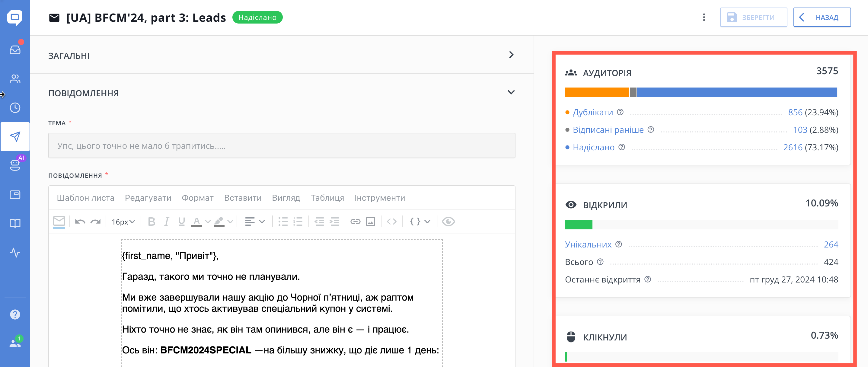Click the Надіслано green status badge
Image resolution: width=868 pixels, height=367 pixels.
257,17
